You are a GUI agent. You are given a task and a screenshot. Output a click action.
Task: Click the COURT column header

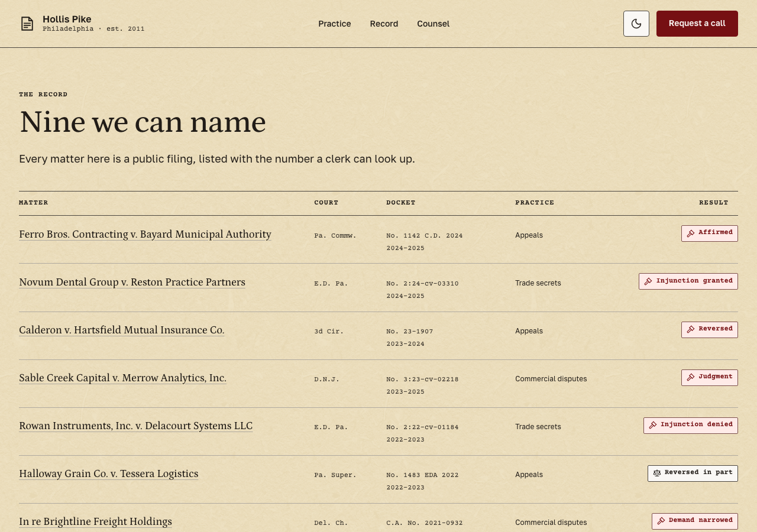[x=326, y=203]
